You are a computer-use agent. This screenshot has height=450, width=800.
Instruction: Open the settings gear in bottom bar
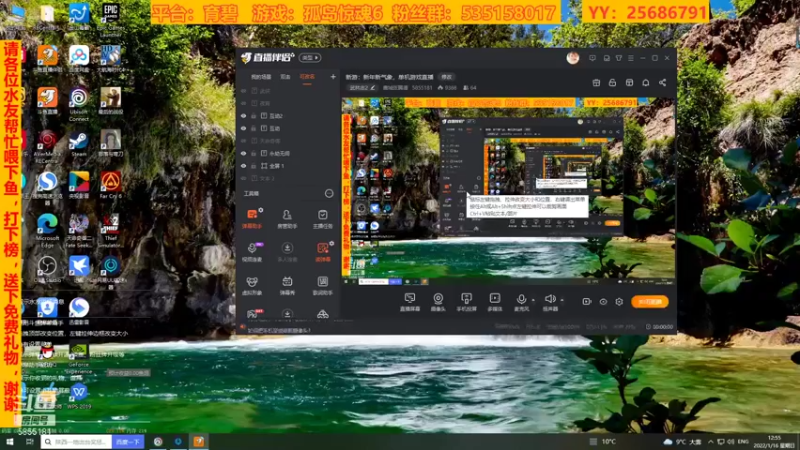619,302
